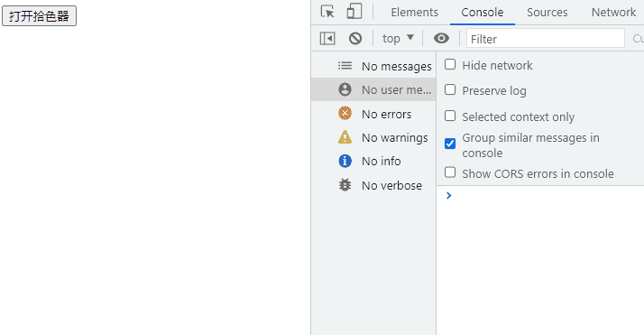Activate the inspect element picker icon
Viewport: 644px width, 335px height.
(327, 12)
